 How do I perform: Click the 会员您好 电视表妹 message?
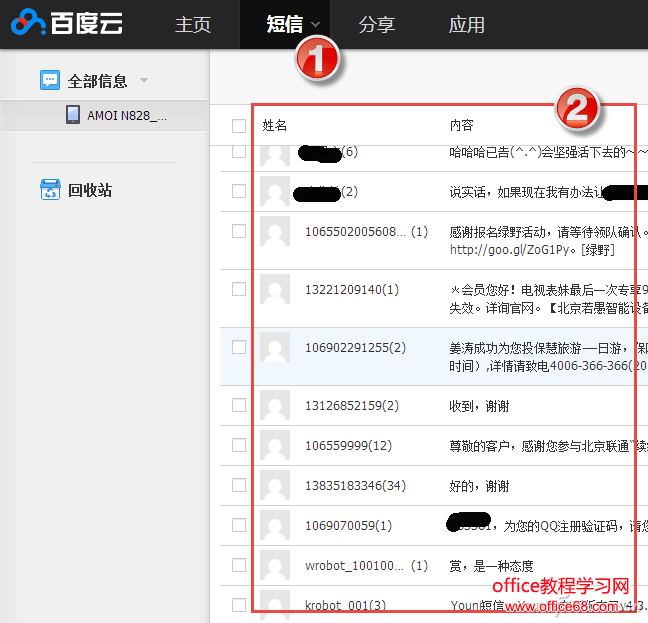click(548, 299)
